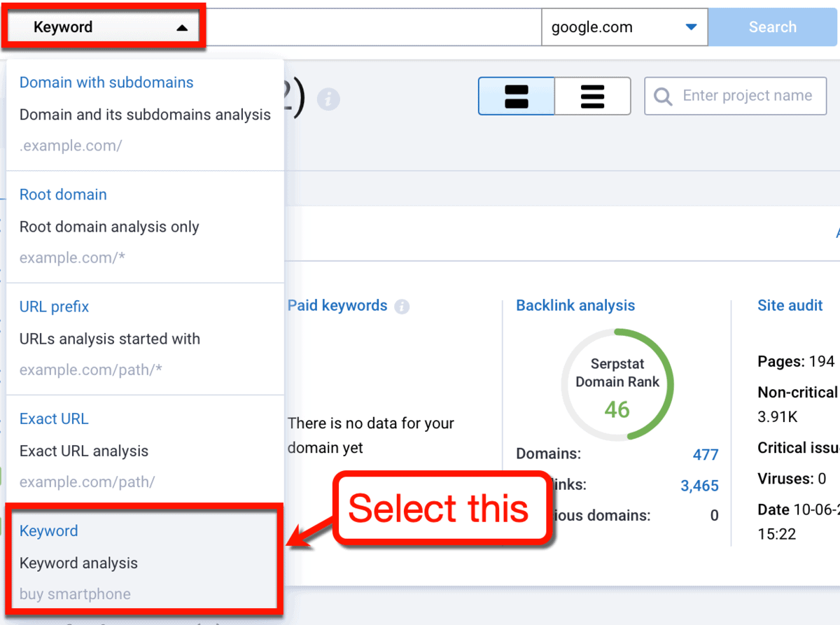Open the Site audit section

[790, 305]
